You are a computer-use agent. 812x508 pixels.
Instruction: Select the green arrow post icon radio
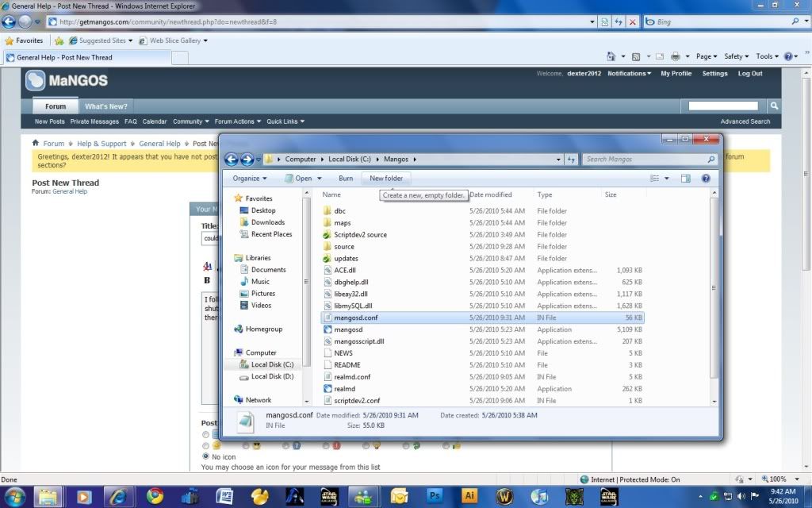coord(406,445)
